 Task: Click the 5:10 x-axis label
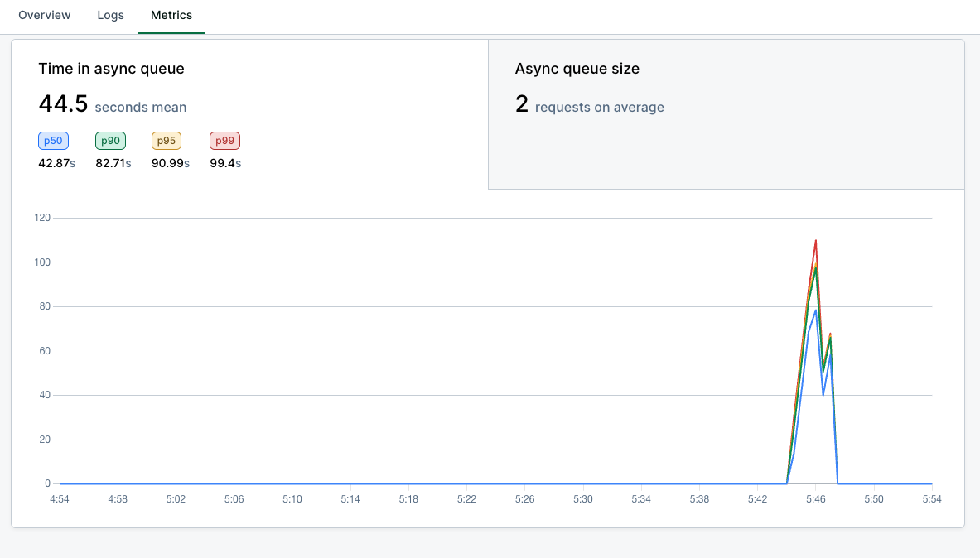292,499
